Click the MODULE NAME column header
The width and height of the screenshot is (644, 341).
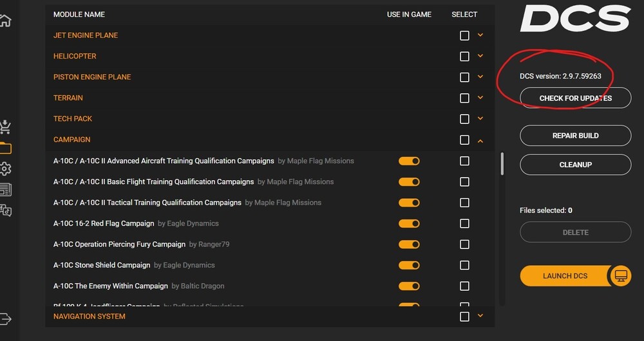[x=79, y=14]
